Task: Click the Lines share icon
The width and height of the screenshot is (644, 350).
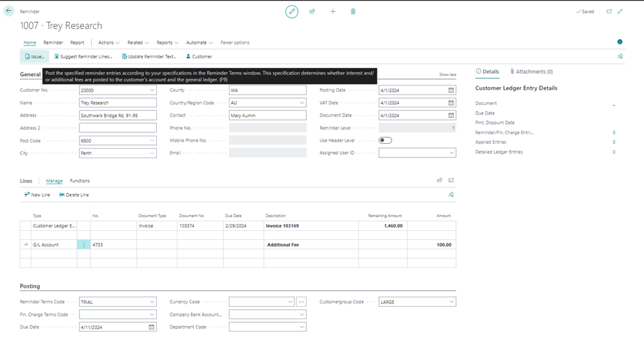Action: [x=439, y=180]
